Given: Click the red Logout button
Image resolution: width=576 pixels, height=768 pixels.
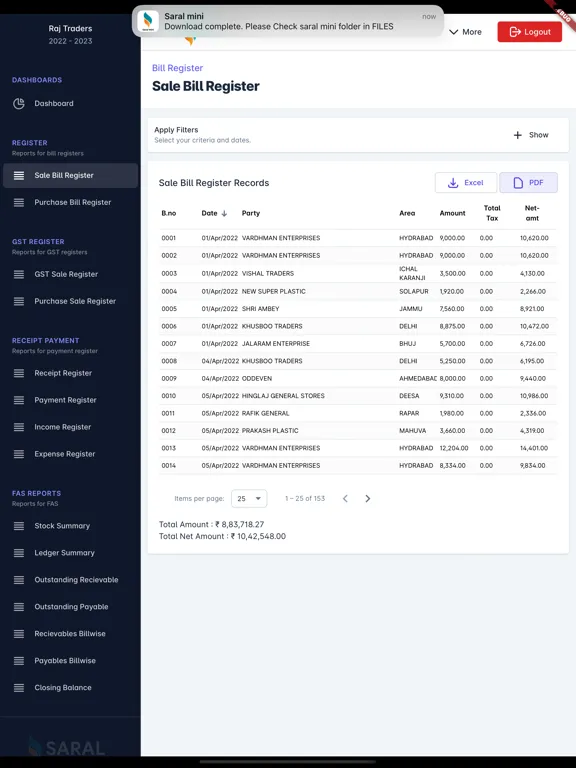Looking at the screenshot, I should pyautogui.click(x=529, y=32).
